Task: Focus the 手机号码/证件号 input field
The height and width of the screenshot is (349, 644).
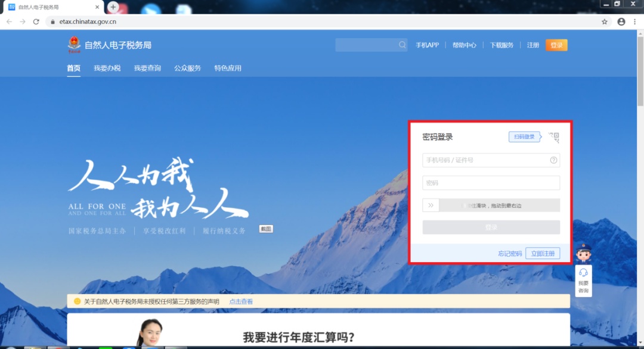Action: click(491, 160)
